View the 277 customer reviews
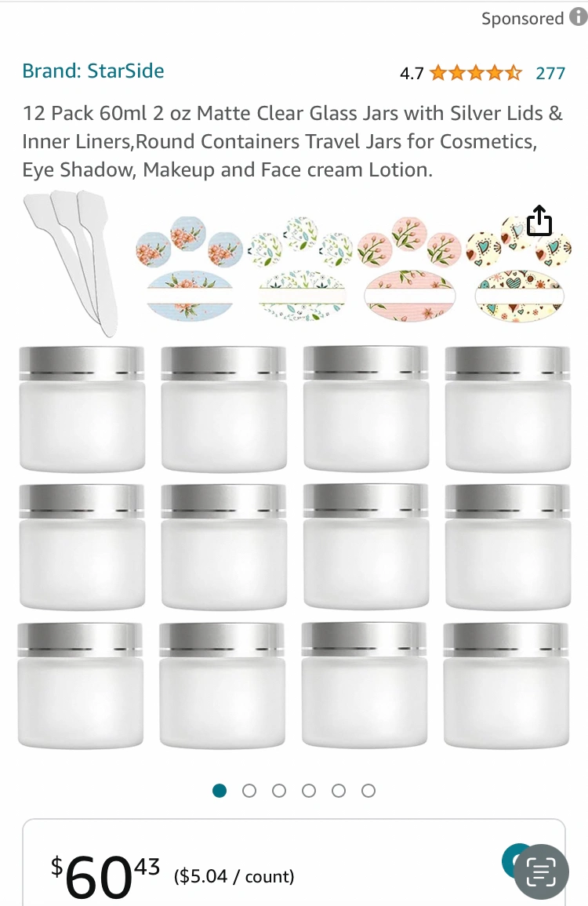588x906 pixels. pyautogui.click(x=550, y=73)
